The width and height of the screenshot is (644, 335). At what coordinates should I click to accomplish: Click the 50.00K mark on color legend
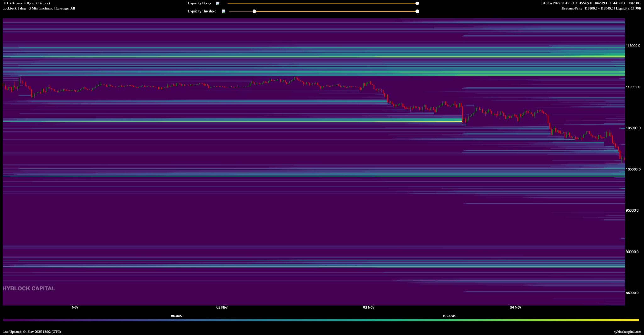coord(176,316)
